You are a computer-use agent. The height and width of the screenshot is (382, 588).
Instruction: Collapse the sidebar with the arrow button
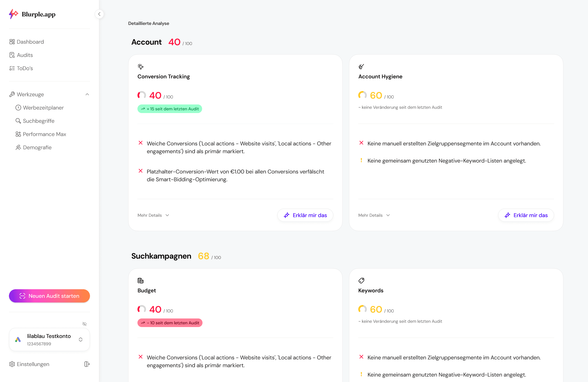99,14
